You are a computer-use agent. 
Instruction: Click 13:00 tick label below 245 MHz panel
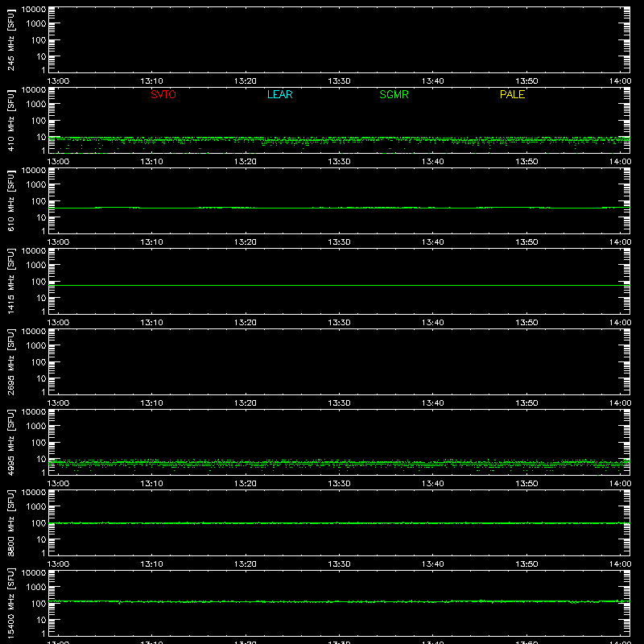click(58, 81)
